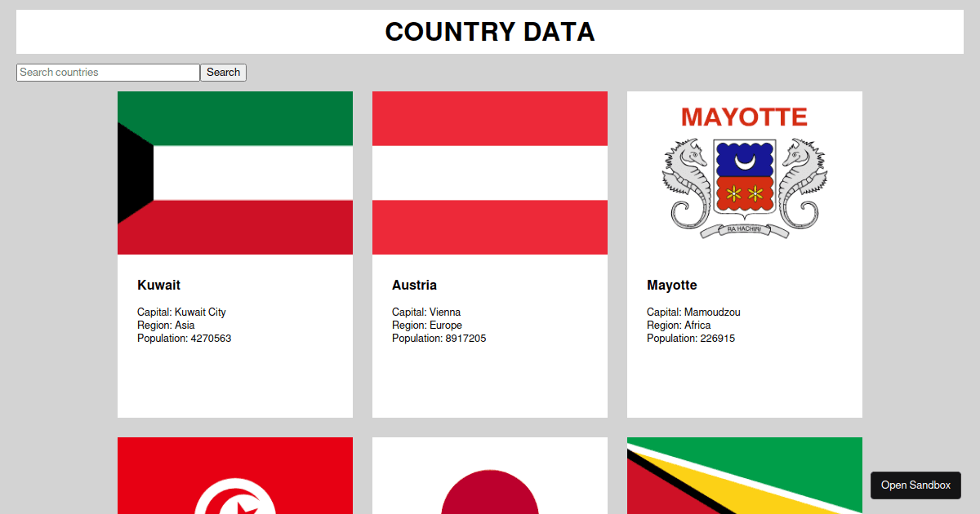Select the Mayotte country card
Viewport: 980px width, 514px height.
[744, 367]
